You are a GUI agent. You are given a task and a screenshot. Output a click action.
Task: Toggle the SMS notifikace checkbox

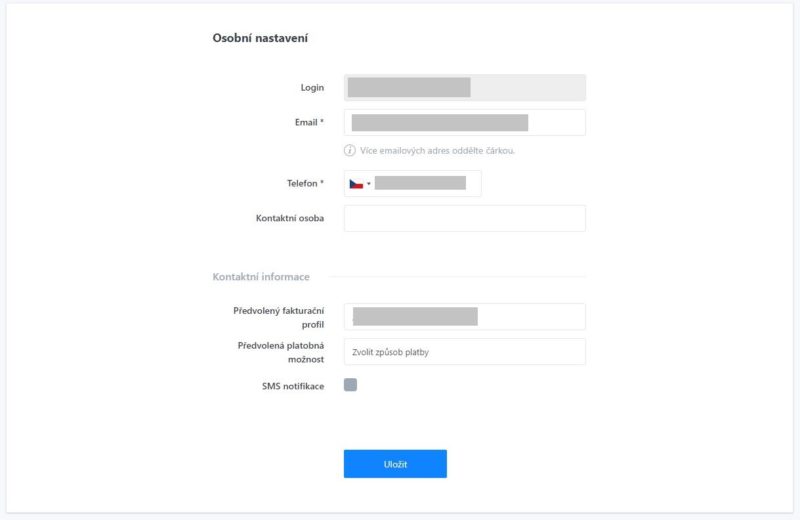click(350, 385)
